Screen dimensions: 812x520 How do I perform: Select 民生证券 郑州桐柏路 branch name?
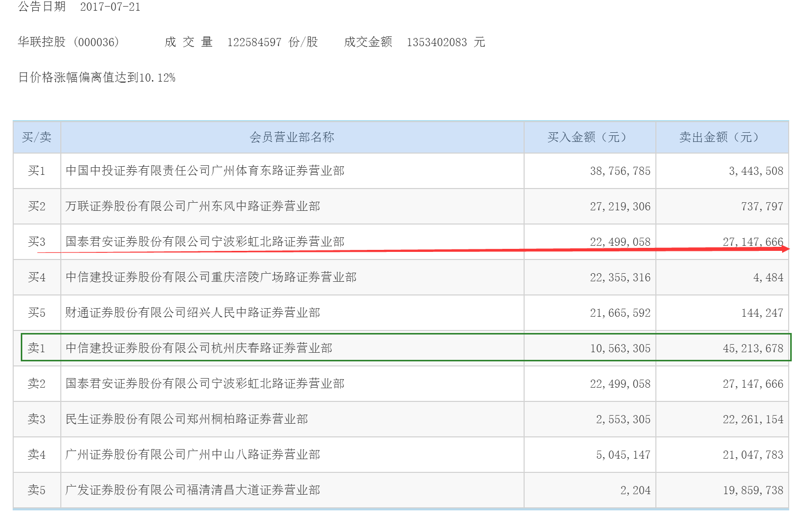(187, 419)
